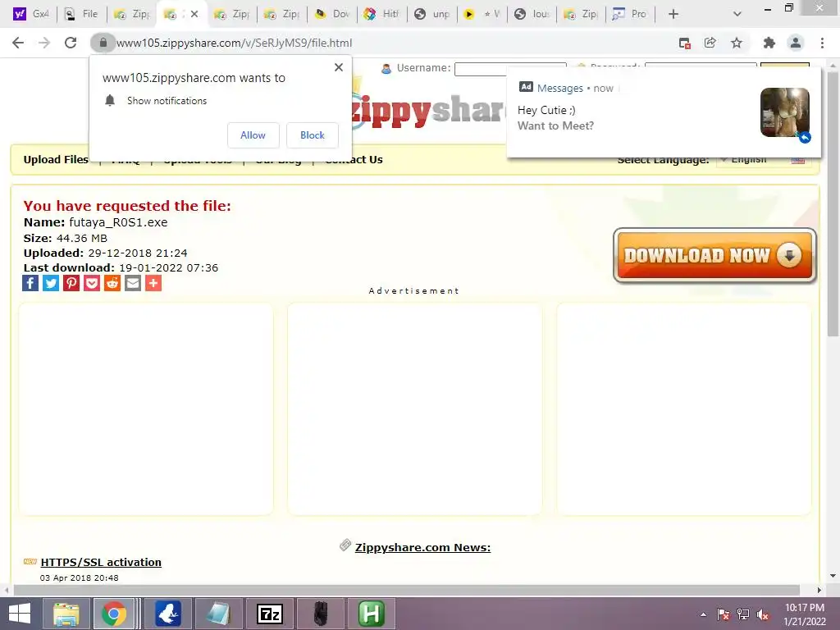Click the vertical page scrollbar
840x630 pixels.
(x=833, y=203)
